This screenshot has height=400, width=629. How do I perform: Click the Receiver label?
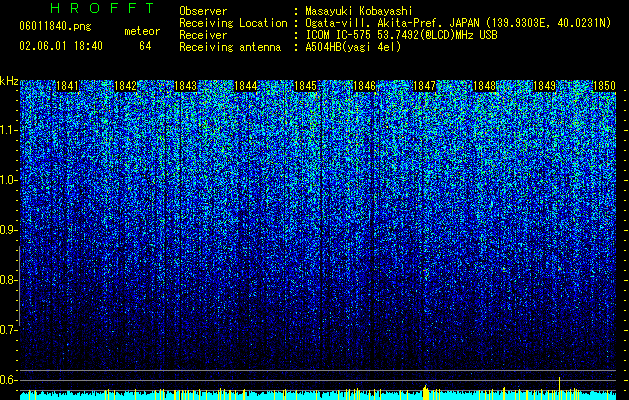(203, 35)
